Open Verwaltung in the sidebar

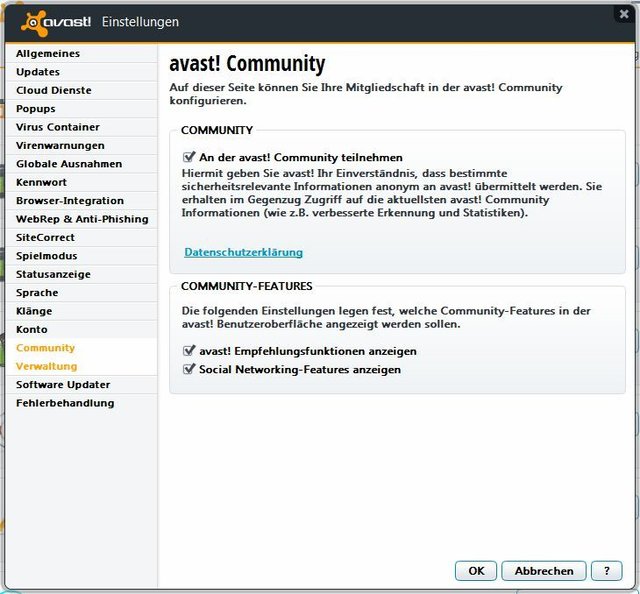(81, 366)
